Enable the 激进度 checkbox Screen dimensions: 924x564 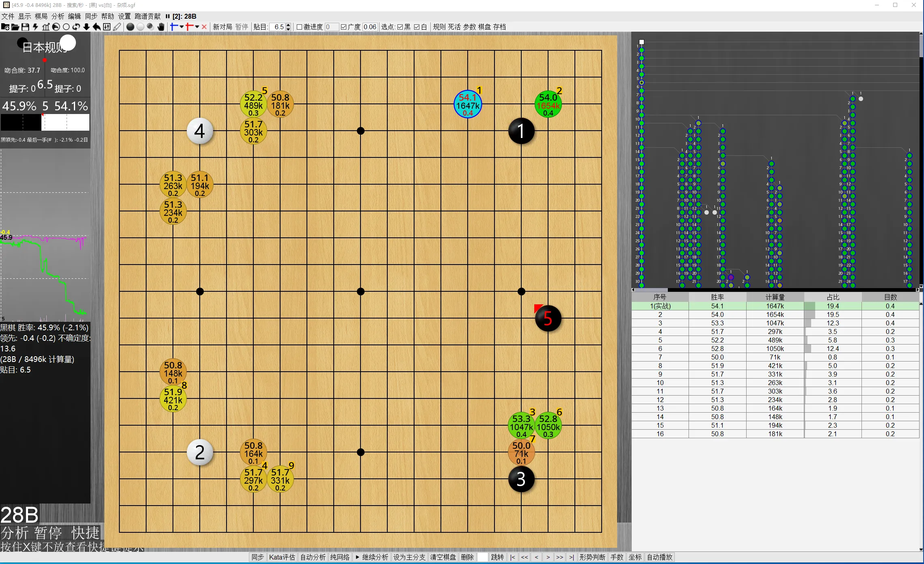point(300,27)
